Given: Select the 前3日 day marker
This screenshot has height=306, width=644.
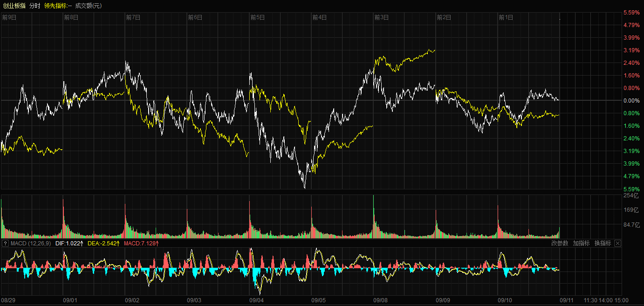Looking at the screenshot, I should pyautogui.click(x=382, y=17).
